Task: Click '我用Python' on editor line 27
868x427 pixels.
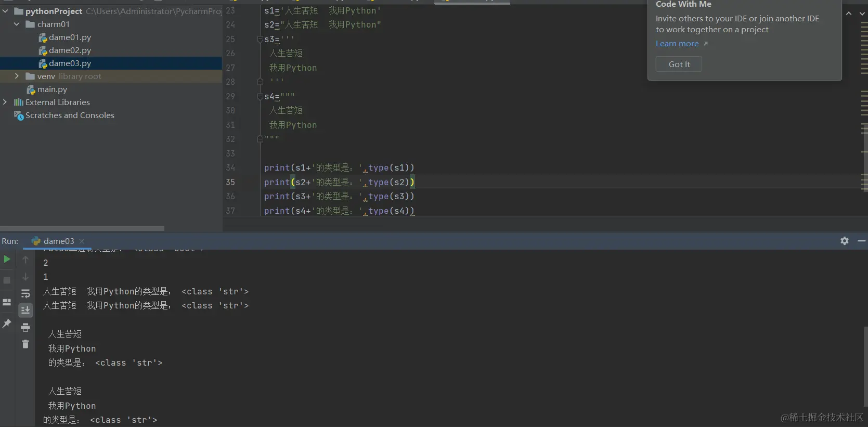Action: (x=293, y=68)
